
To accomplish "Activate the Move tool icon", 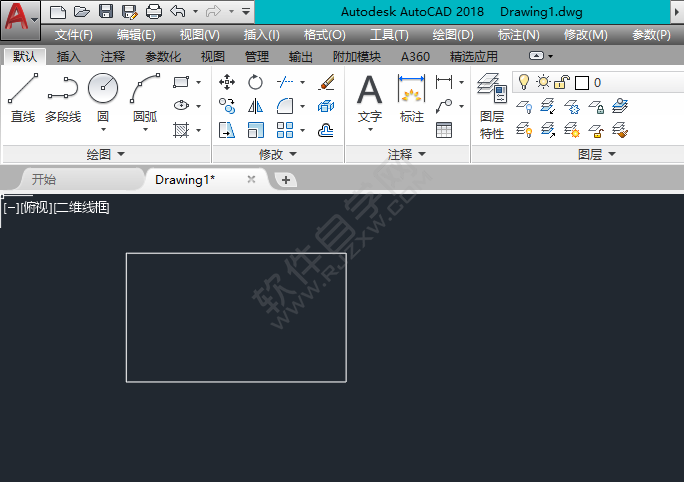I will pos(227,82).
